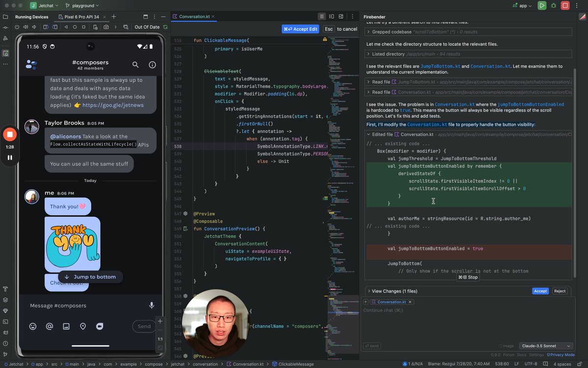Run the app with the green play button
588x368 pixels.
(541, 5)
